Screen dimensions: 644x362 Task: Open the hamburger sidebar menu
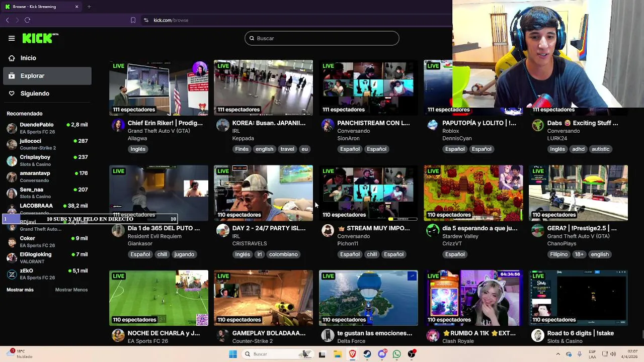point(12,38)
